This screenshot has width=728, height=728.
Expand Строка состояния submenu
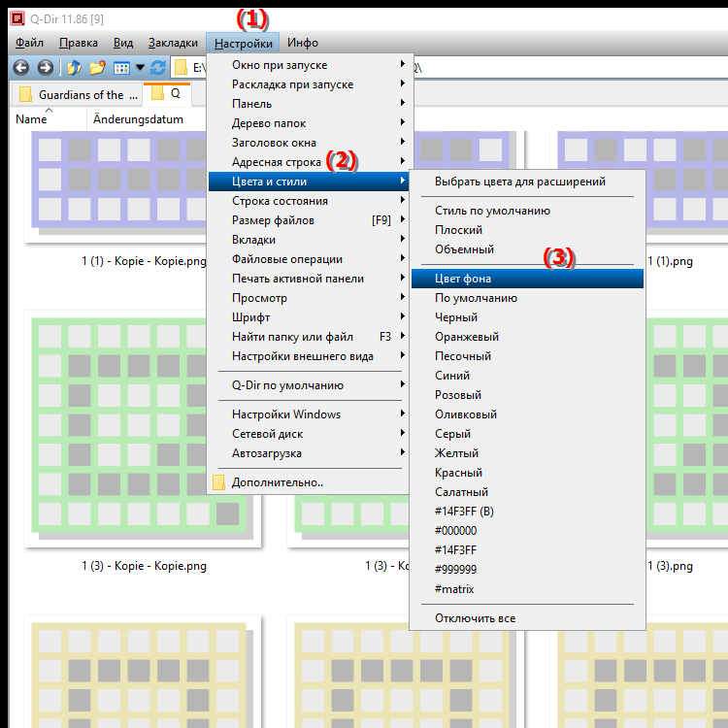pos(309,201)
